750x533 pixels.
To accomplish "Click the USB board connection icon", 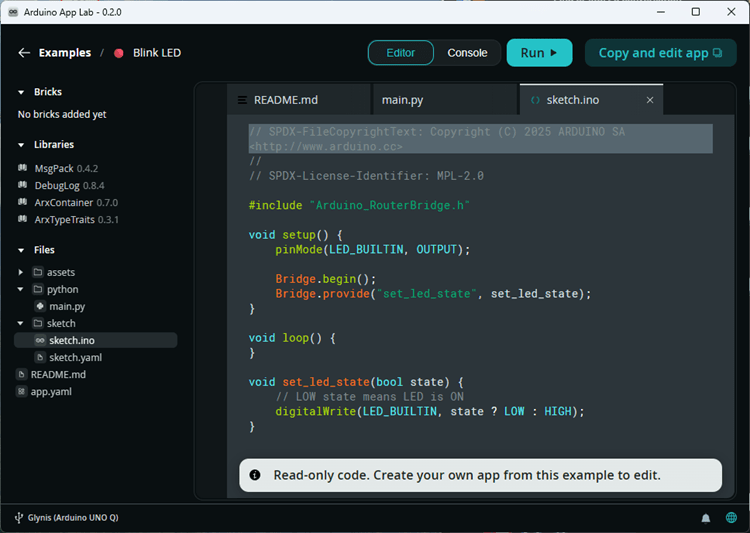I will tap(18, 518).
